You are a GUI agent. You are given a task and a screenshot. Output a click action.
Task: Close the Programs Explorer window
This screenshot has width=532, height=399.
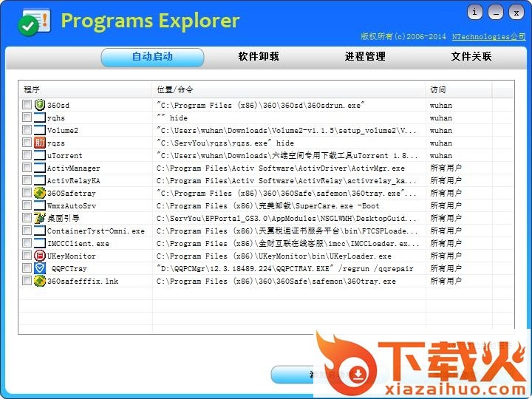coord(516,13)
